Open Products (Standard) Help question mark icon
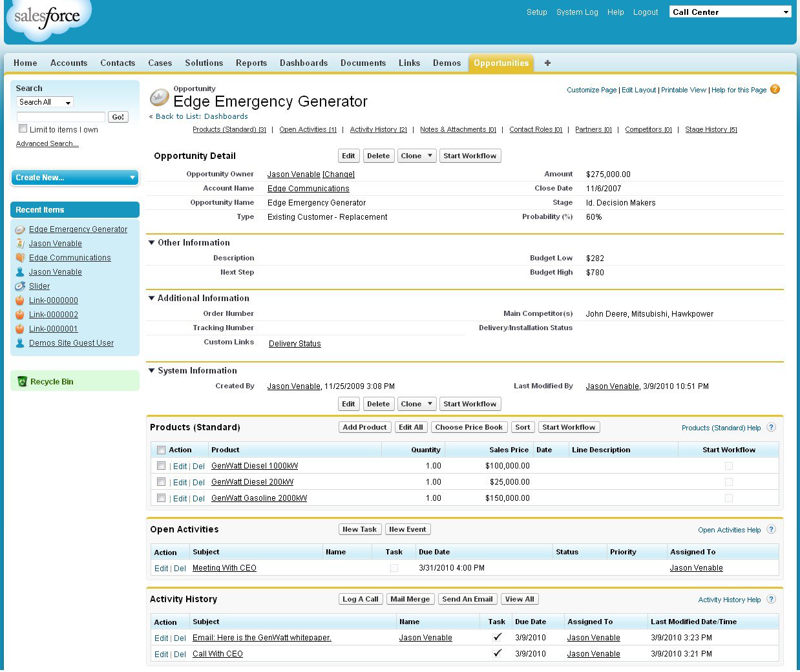Image resolution: width=800 pixels, height=672 pixels. pyautogui.click(x=771, y=427)
